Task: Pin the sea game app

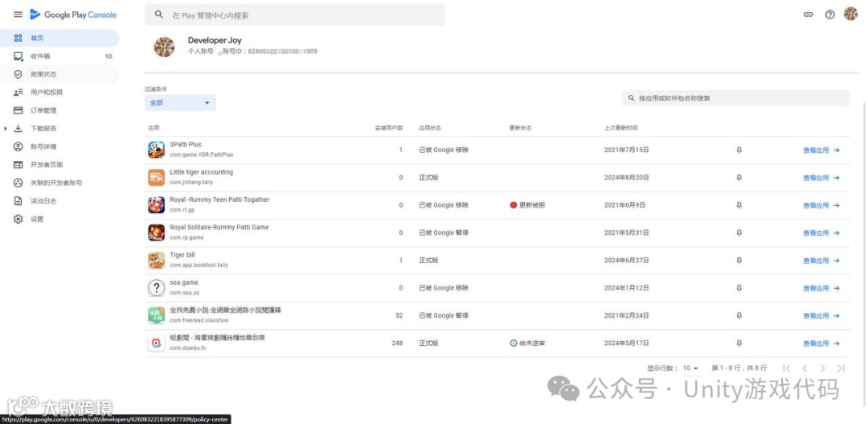Action: pyautogui.click(x=739, y=288)
